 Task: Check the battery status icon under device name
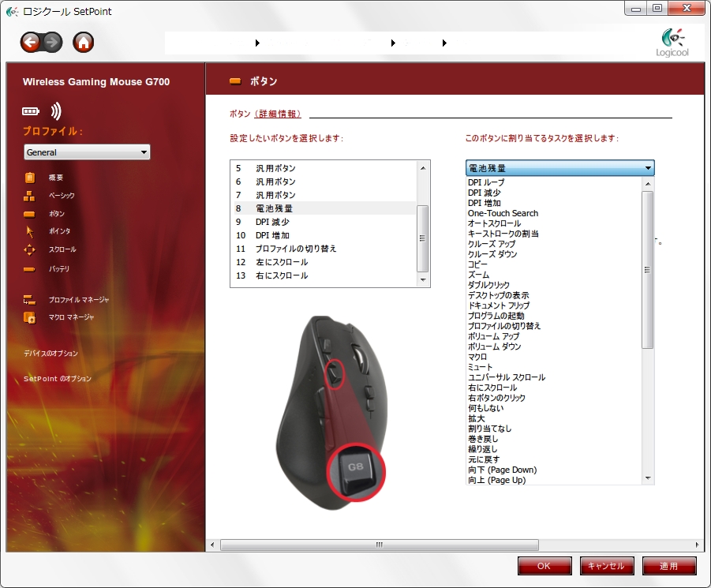click(x=31, y=111)
